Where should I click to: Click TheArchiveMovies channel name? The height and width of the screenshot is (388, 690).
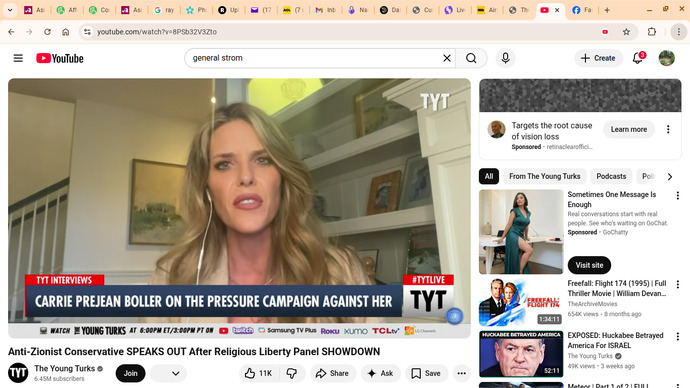pos(592,304)
